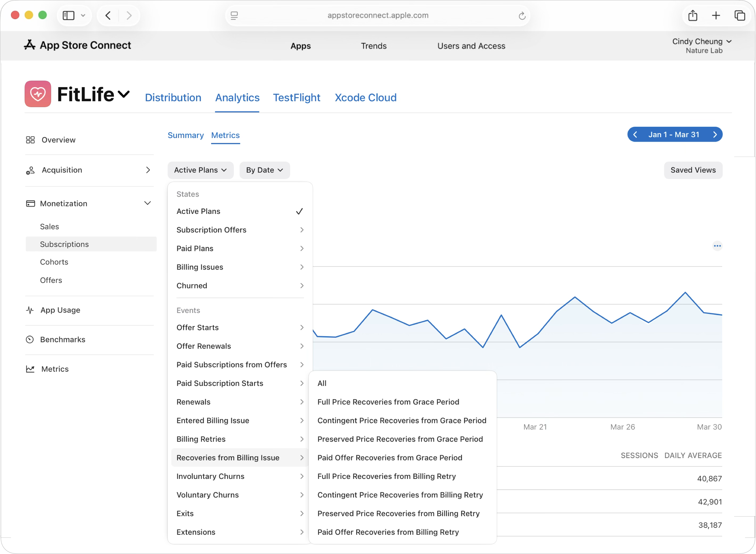Advance to next date range arrow
The image size is (756, 554).
tap(715, 135)
